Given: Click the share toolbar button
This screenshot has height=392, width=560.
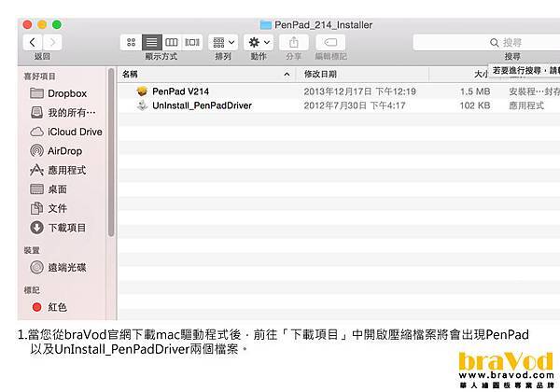Looking at the screenshot, I should pos(294,43).
